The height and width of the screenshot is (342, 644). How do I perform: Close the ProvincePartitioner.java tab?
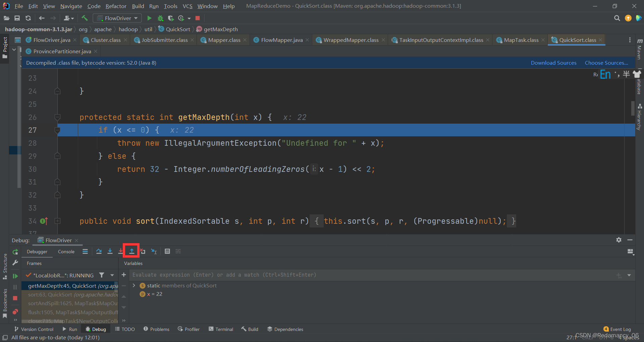point(96,51)
